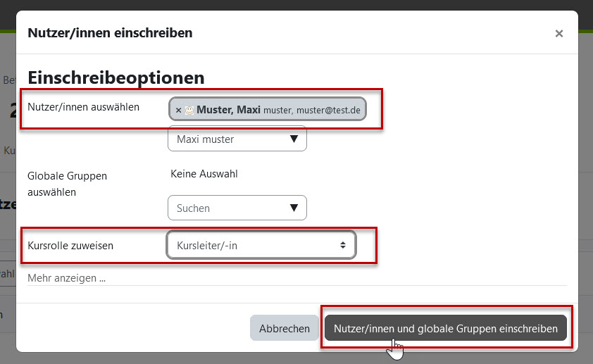Viewport: 593px width, 364px height.
Task: Close the Nutzer/innen einschreiben dialog
Action: coord(559,33)
